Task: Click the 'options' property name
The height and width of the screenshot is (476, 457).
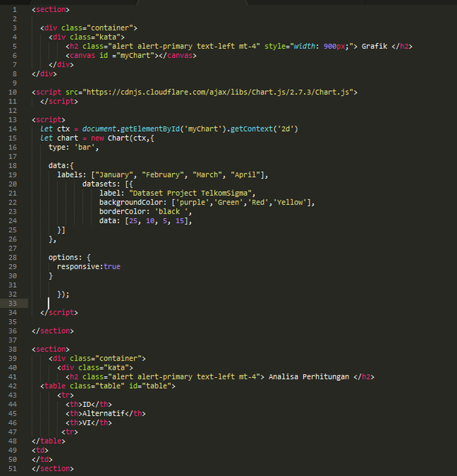Action: 63,257
